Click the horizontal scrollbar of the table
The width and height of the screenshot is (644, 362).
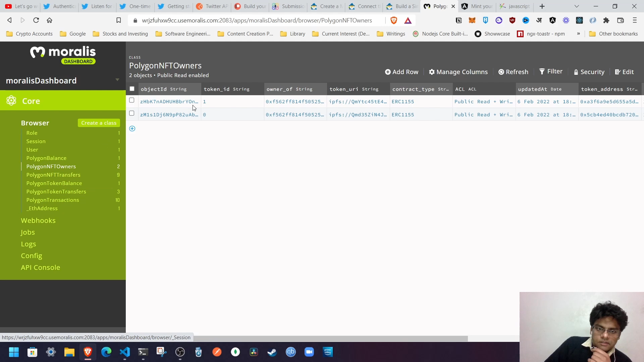(x=297, y=339)
